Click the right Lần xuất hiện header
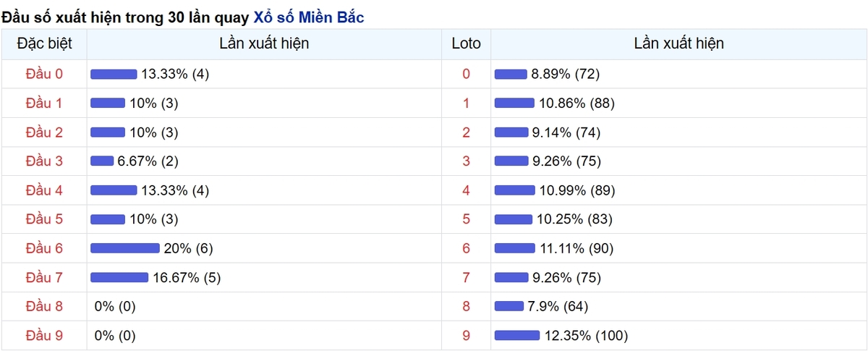 coord(678,43)
